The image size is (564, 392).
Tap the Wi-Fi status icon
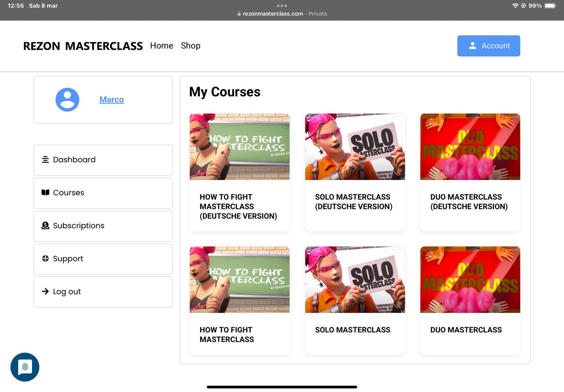[515, 6]
